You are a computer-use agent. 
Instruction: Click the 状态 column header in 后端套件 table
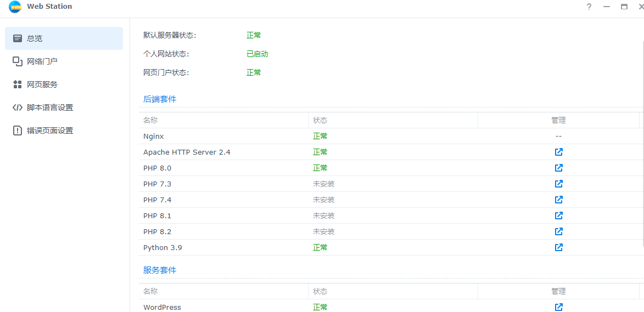(320, 120)
